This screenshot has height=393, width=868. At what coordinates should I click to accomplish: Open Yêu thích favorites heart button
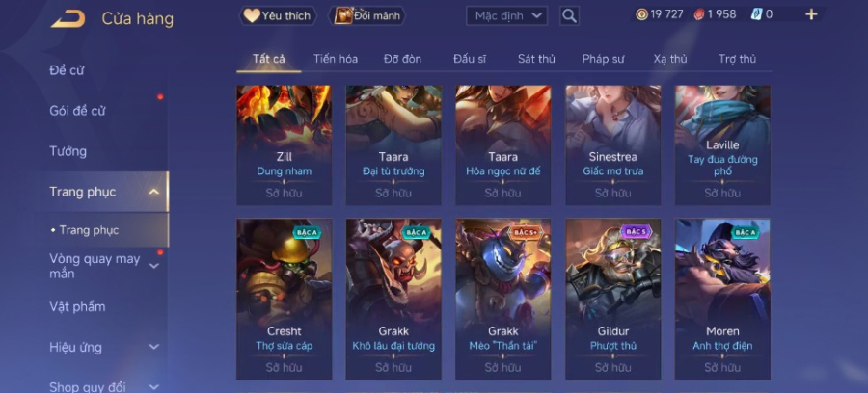pos(278,16)
